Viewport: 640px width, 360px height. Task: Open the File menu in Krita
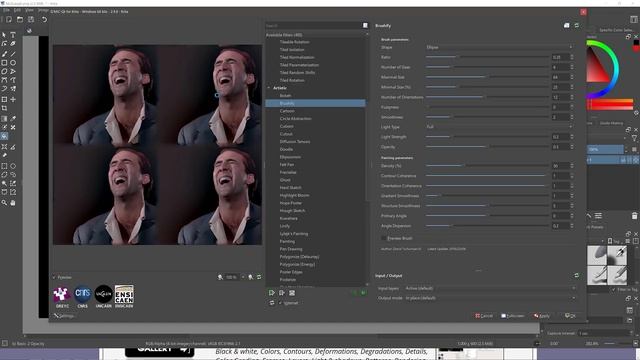coord(7,10)
